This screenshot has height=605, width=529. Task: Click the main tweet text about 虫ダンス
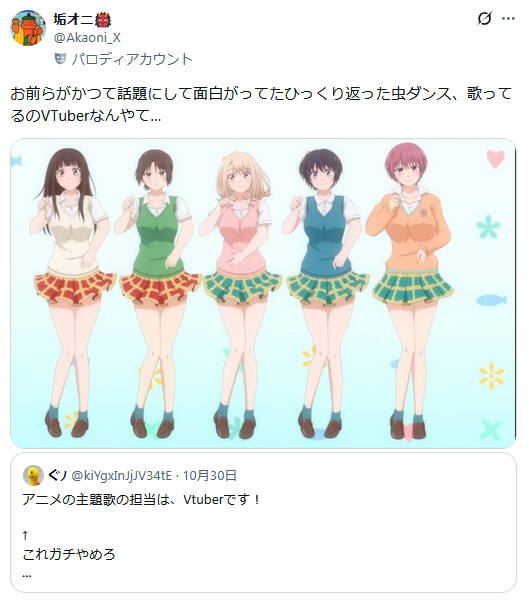tap(261, 104)
